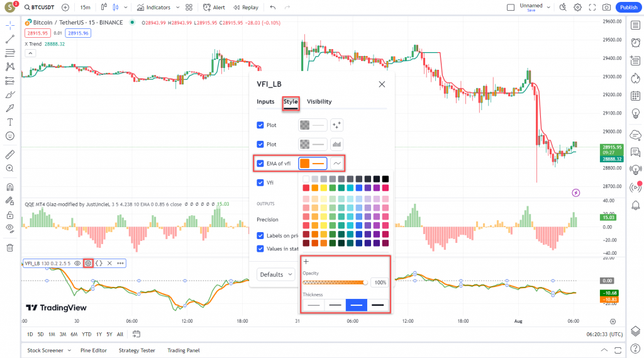This screenshot has height=358, width=644.
Task: Open the 15m timeframe dropdown
Action: (x=85, y=8)
